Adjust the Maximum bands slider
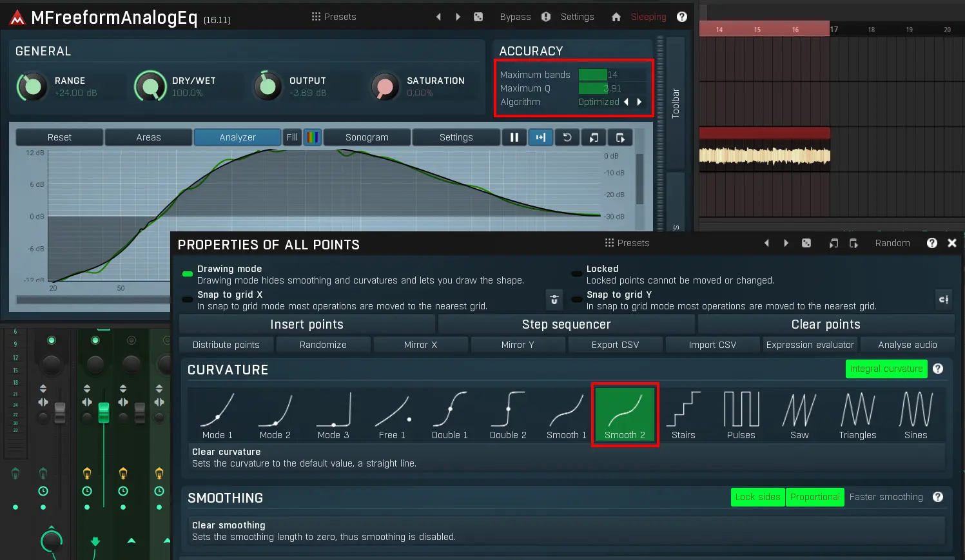965x560 pixels. [x=612, y=75]
